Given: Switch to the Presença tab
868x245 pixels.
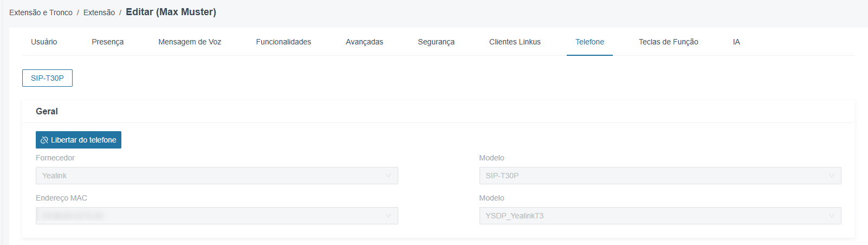Looking at the screenshot, I should (107, 42).
